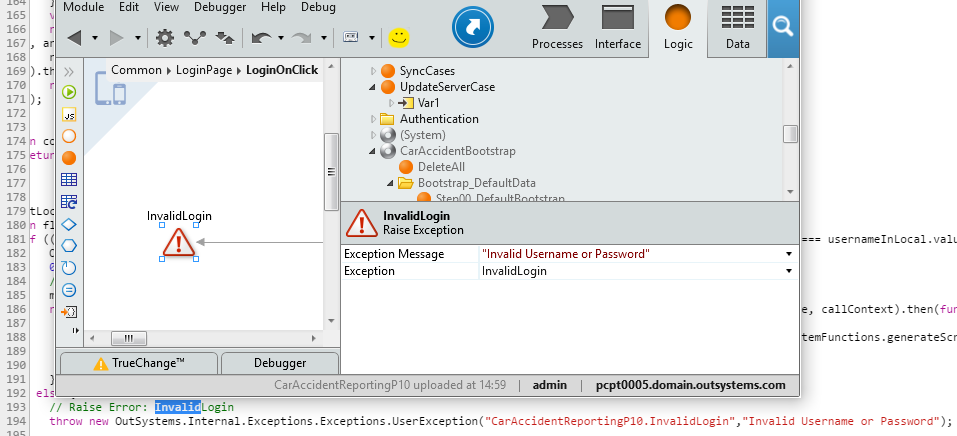
Task: Click the phone and tablet preview icon
Action: [x=110, y=87]
